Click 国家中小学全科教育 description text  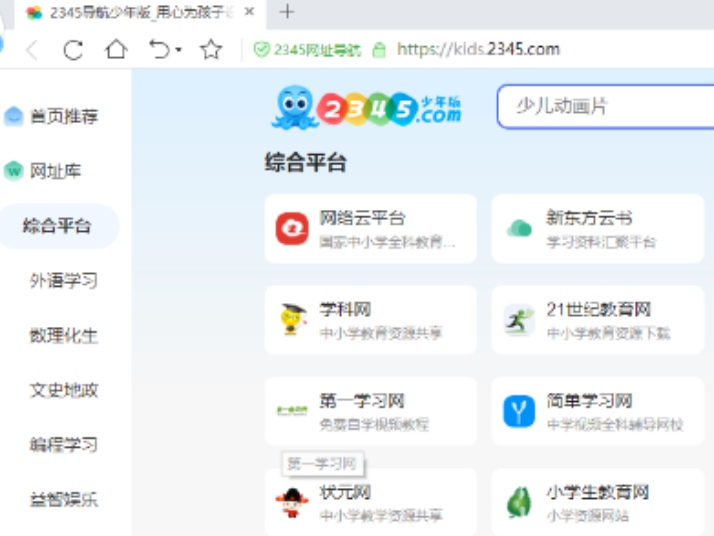pyautogui.click(x=387, y=242)
